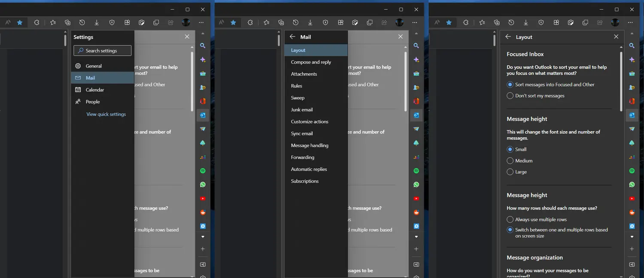644x278 pixels.
Task: Open Sweep in the Mail menu
Action: point(316,98)
